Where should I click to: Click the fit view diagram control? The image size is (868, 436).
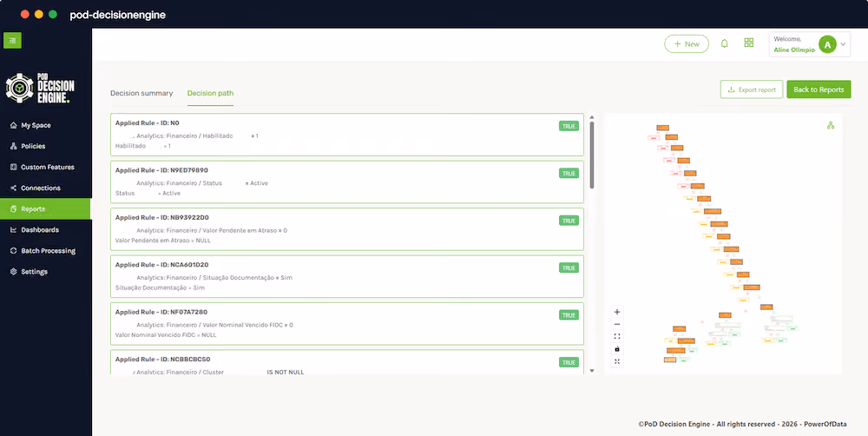617,336
